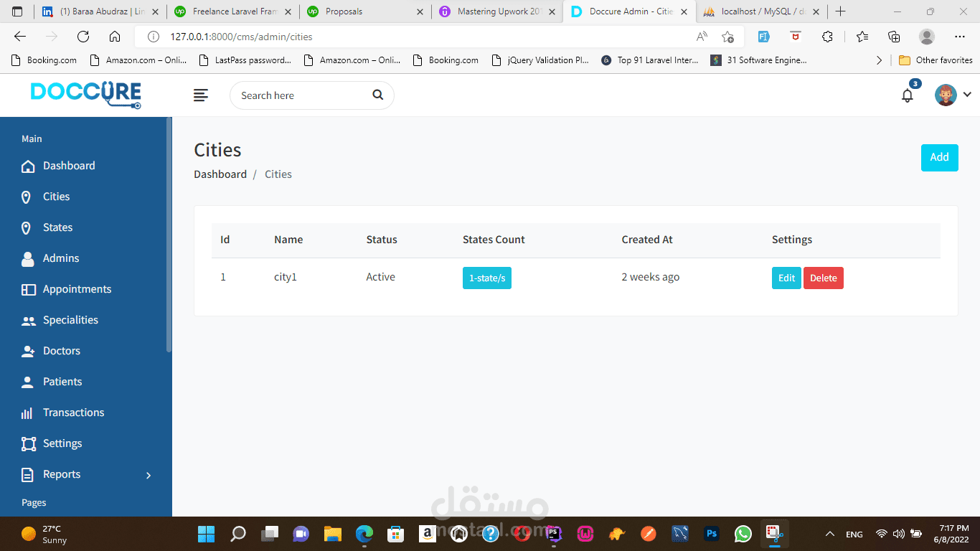
Task: Open File Explorer from the taskbar
Action: pos(332,534)
